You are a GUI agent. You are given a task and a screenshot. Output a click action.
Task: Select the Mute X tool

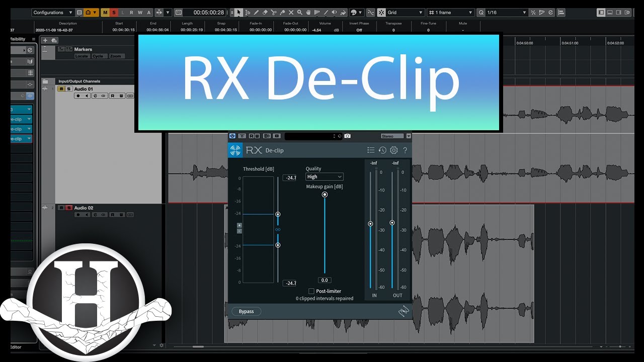tap(291, 13)
